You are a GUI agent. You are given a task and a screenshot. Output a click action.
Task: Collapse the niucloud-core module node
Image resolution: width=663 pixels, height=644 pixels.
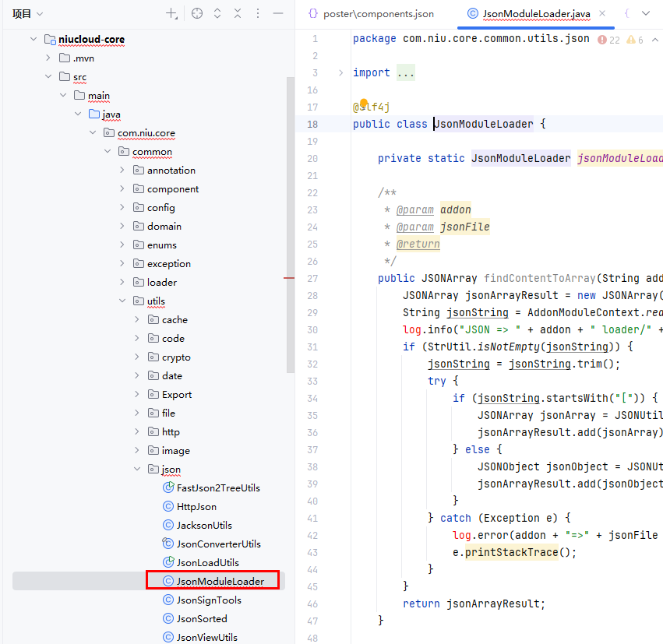[33, 40]
